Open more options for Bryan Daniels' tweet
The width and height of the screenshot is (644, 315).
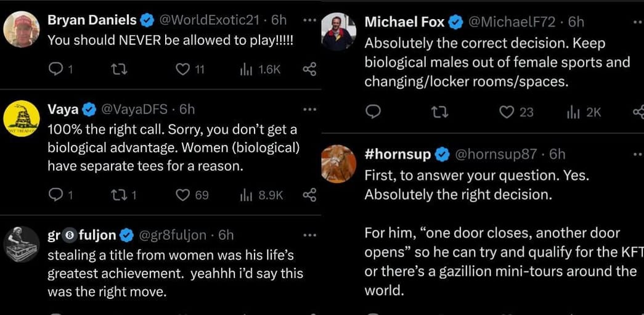point(309,19)
